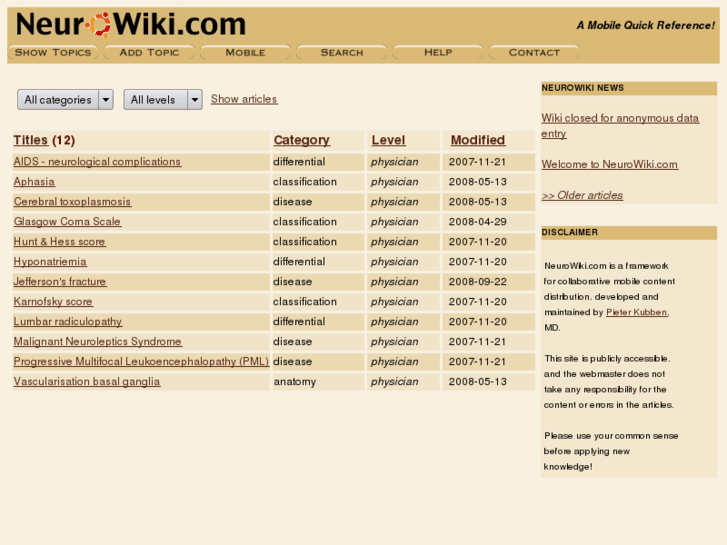This screenshot has height=545, width=727.
Task: Click 'disease' in Malignant Neuroleptics Syndrome row
Action: coord(293,341)
